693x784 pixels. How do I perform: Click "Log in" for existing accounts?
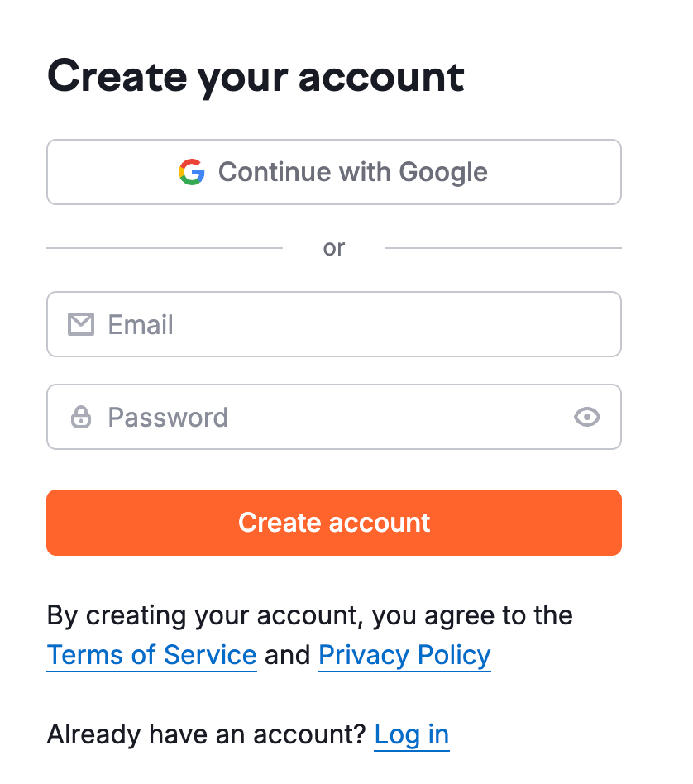pyautogui.click(x=411, y=734)
